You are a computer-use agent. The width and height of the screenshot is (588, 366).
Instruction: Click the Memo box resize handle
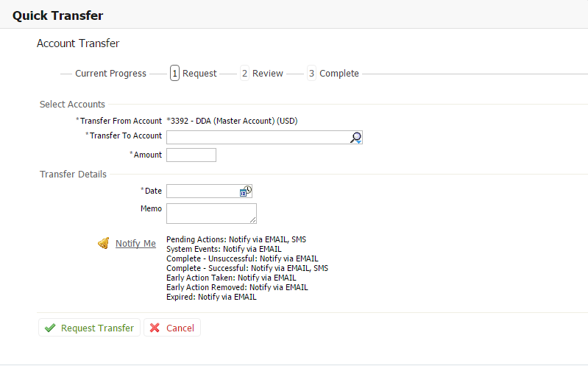pyautogui.click(x=253, y=220)
